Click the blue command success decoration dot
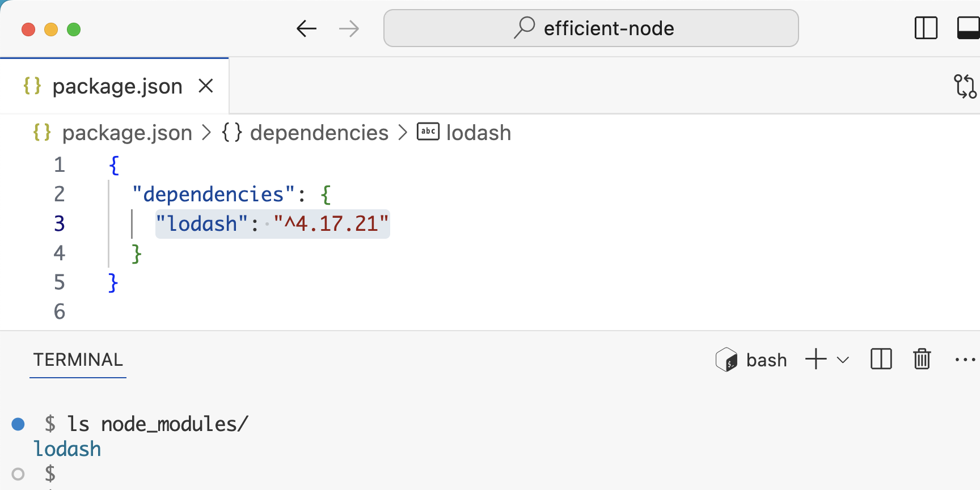This screenshot has width=980, height=490. click(18, 424)
